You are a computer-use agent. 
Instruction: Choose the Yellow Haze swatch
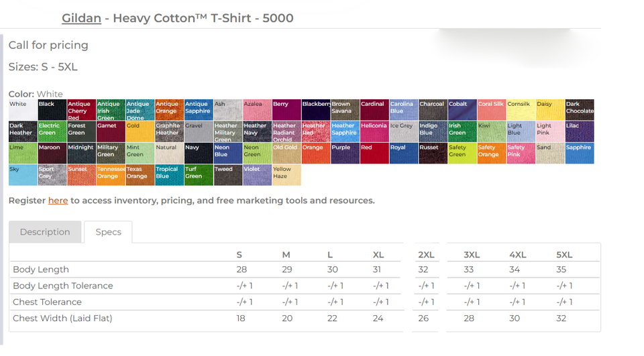tap(286, 174)
